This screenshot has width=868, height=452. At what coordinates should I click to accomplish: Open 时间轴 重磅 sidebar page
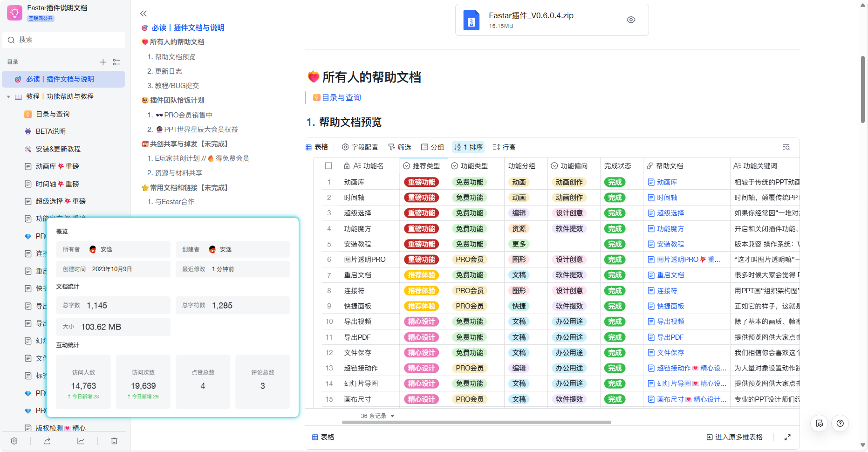pos(57,184)
